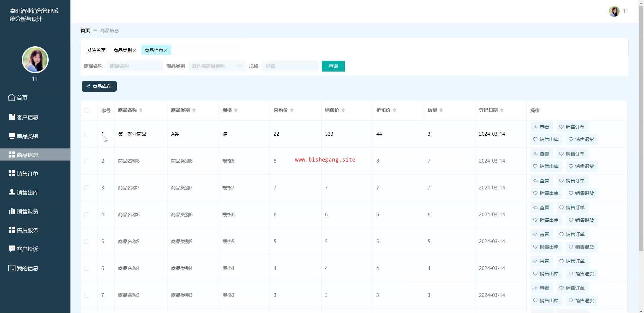Click the monitor icon for 商品类别
Viewport: 644px width, 313px height.
[x=12, y=136]
